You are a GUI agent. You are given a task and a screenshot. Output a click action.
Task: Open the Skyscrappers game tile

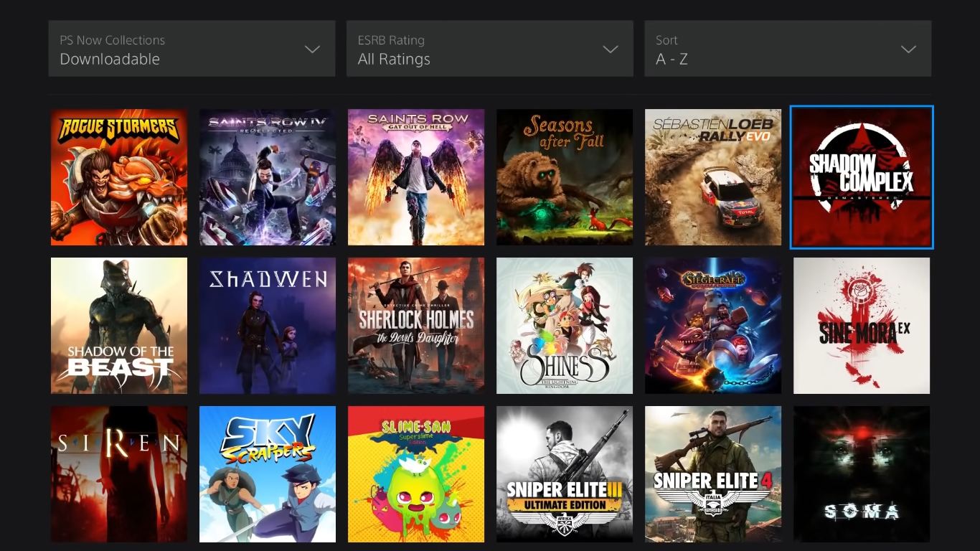268,474
